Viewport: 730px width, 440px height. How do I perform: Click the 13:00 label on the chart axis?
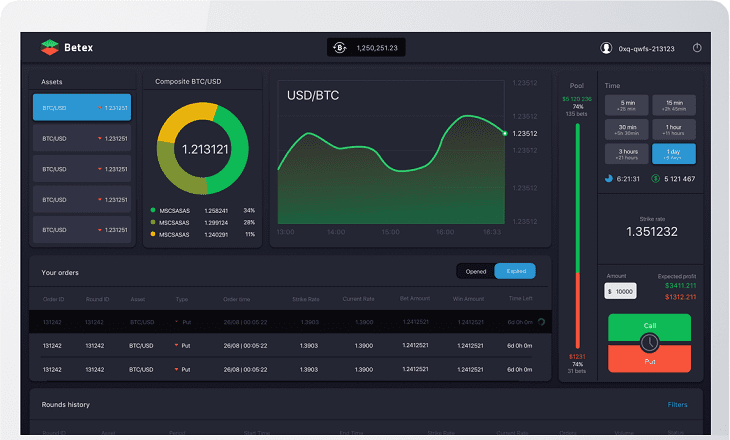coord(285,232)
